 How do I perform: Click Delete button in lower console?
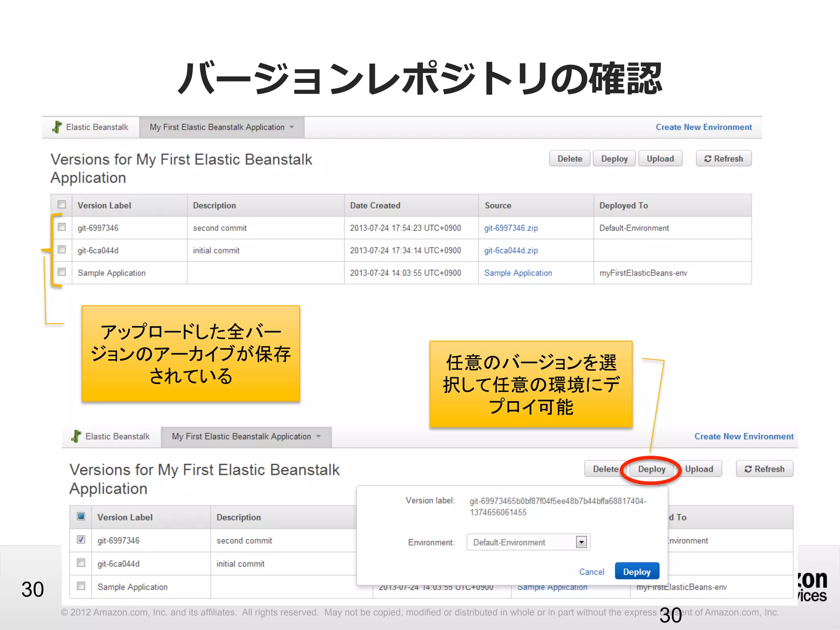(605, 469)
